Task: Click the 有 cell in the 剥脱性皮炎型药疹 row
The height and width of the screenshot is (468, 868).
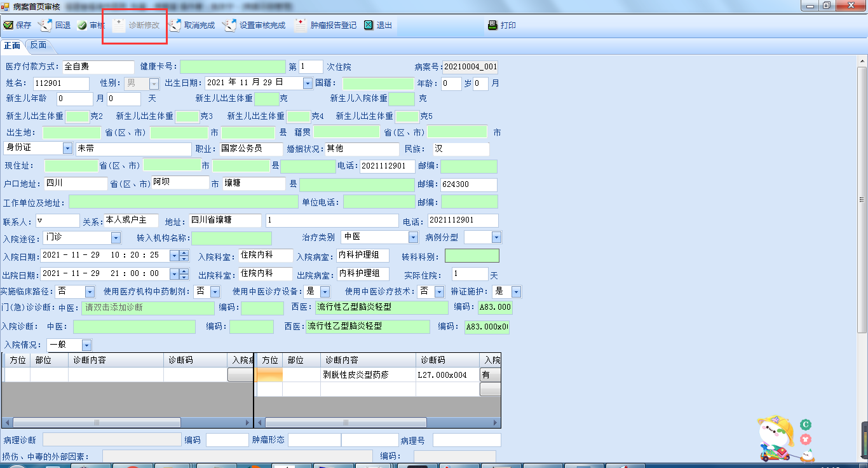Action: [x=490, y=375]
